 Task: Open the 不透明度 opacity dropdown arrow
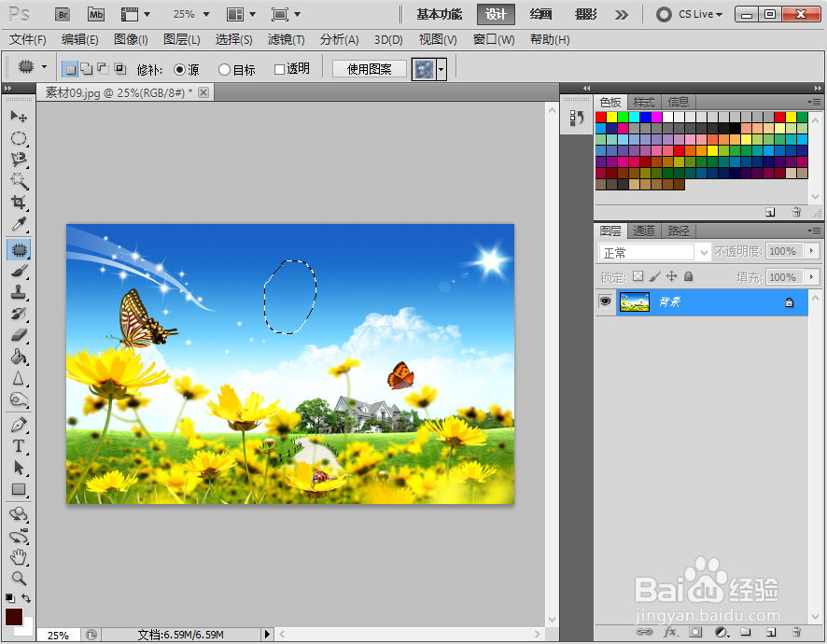810,251
